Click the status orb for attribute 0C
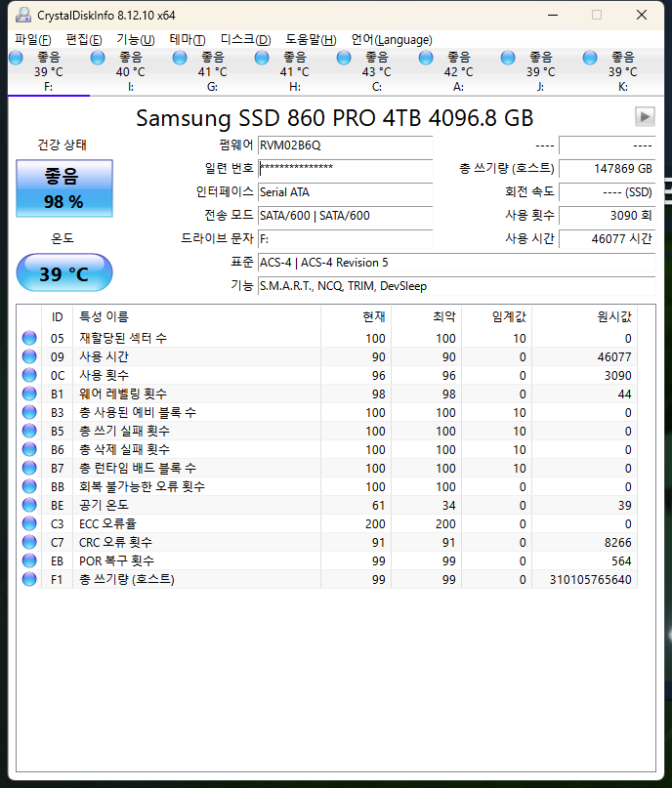 click(x=29, y=375)
